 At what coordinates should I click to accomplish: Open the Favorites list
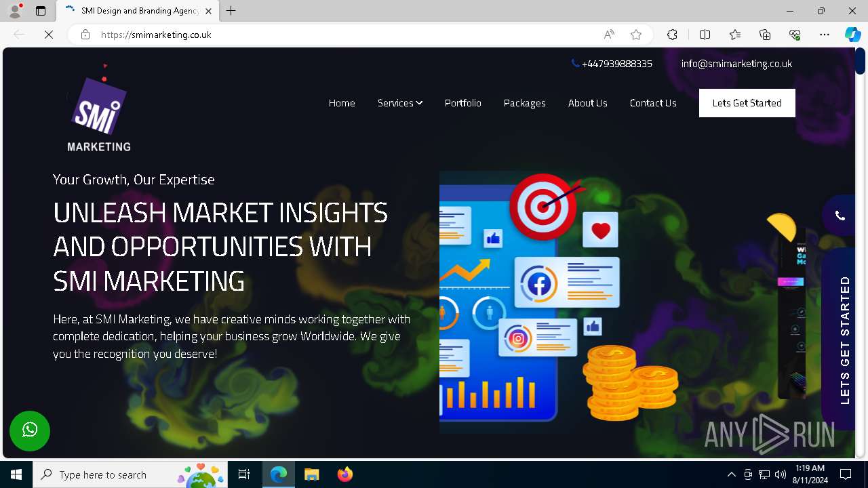click(735, 35)
